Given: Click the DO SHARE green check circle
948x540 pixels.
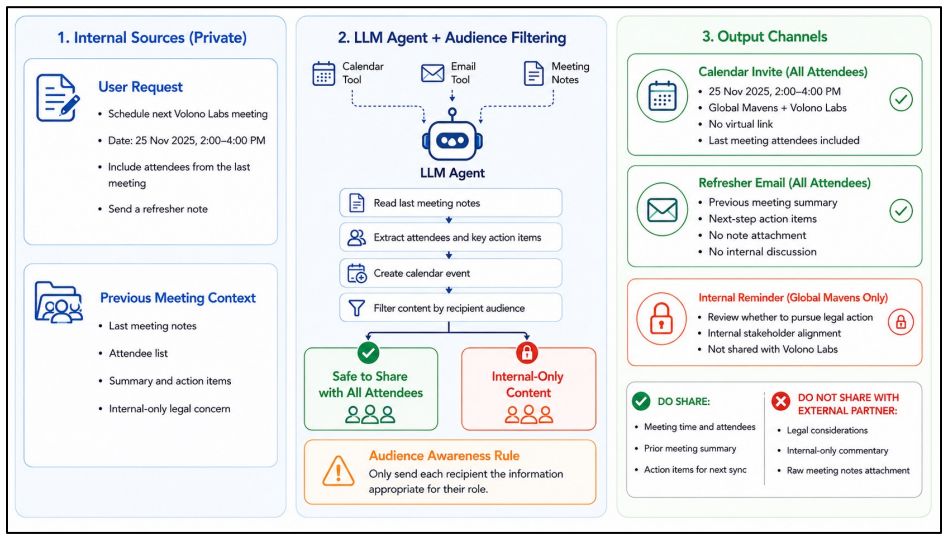Looking at the screenshot, I should [x=641, y=402].
